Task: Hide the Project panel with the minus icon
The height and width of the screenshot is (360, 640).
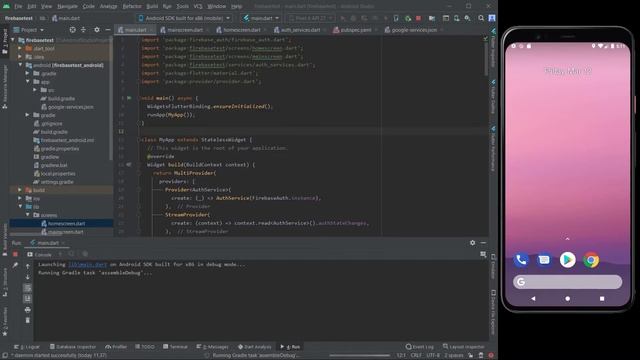Action: pos(108,30)
